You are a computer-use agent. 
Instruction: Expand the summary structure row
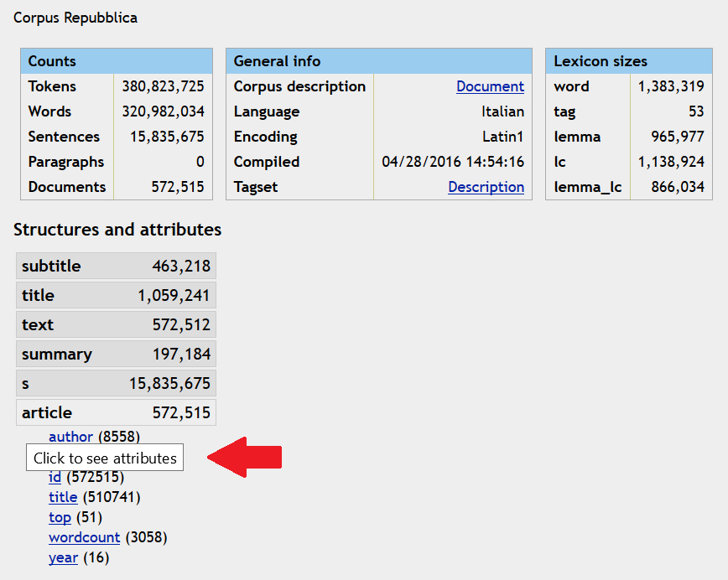[116, 354]
